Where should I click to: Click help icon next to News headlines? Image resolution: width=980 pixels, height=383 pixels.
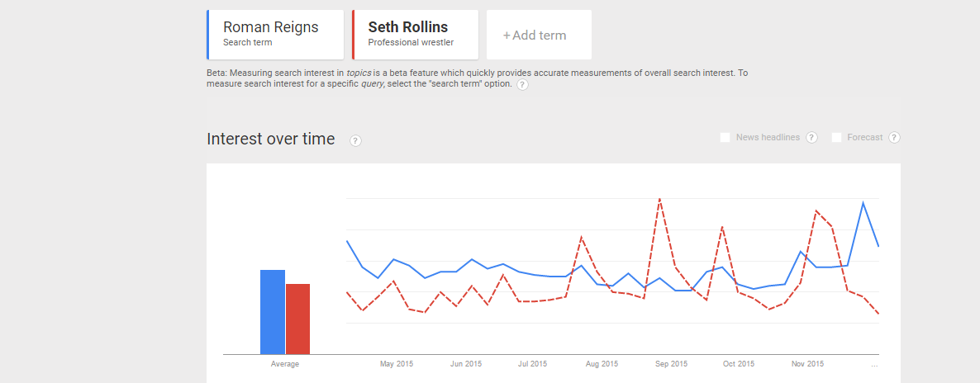click(x=811, y=138)
